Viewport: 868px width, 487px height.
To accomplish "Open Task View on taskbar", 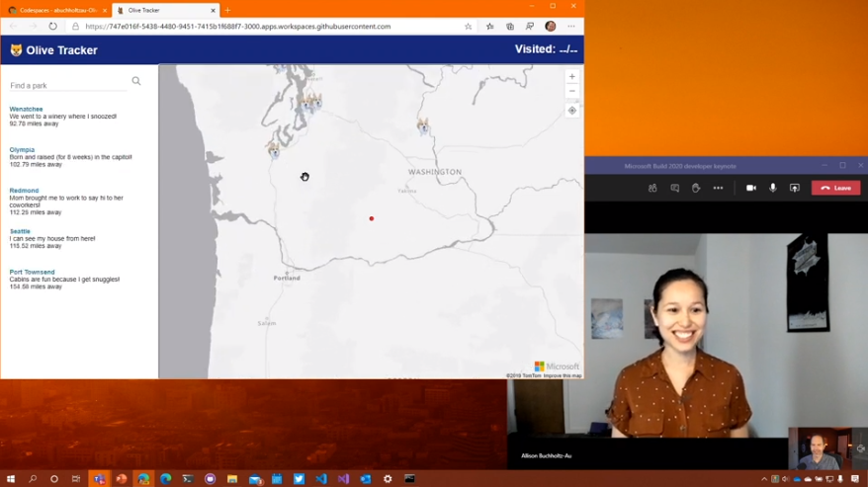I will (76, 479).
